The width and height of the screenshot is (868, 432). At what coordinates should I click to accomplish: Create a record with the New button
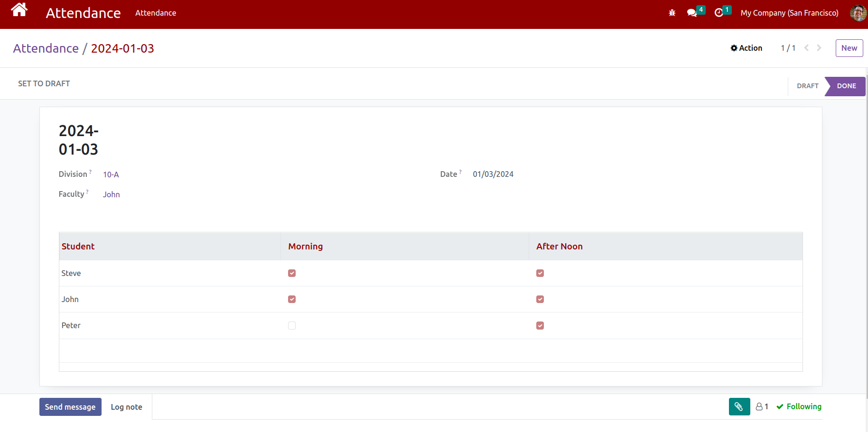(x=849, y=48)
